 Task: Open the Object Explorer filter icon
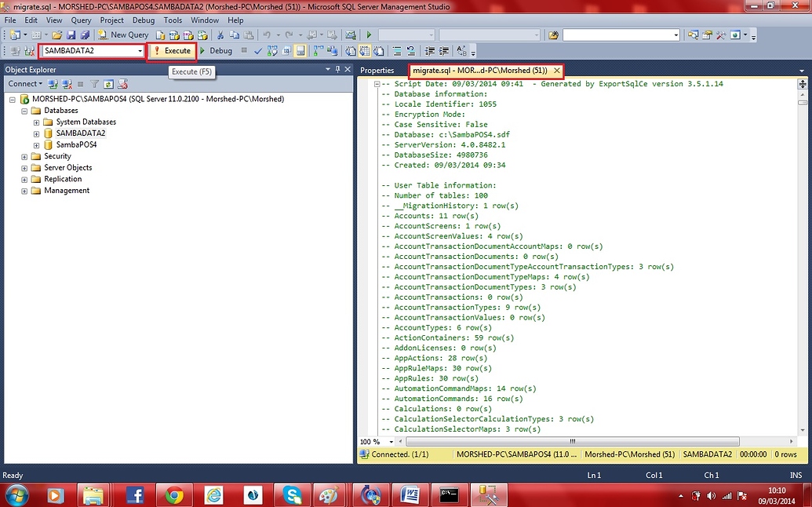pyautogui.click(x=95, y=84)
